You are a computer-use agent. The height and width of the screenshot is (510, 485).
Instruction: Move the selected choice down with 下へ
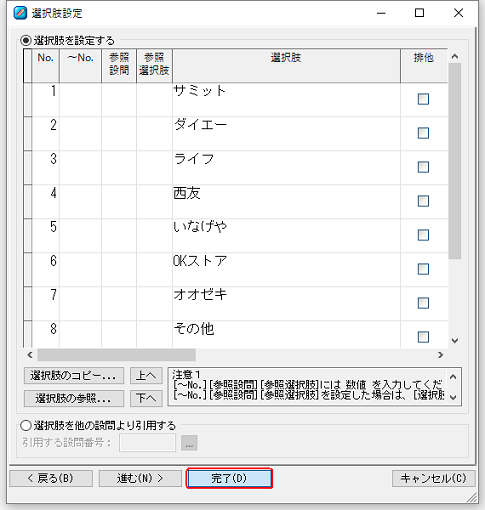[146, 398]
